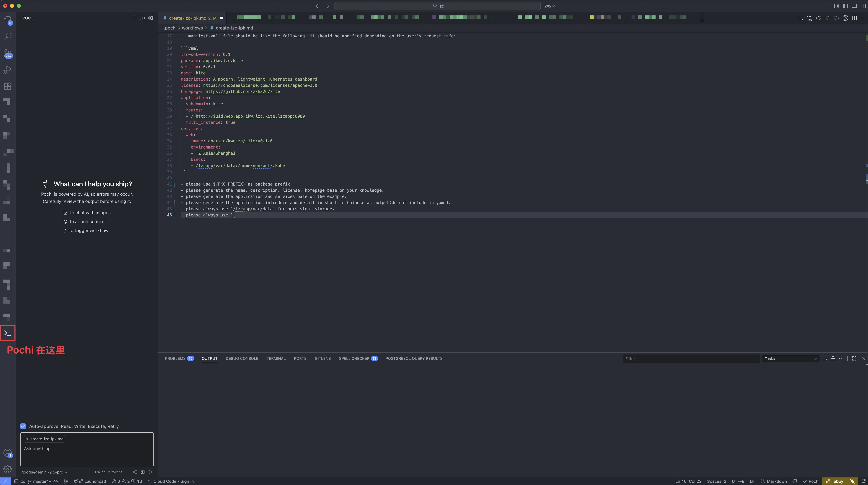Image resolution: width=868 pixels, height=485 pixels.
Task: Toggle the Auto-approve checkbox
Action: (x=23, y=426)
